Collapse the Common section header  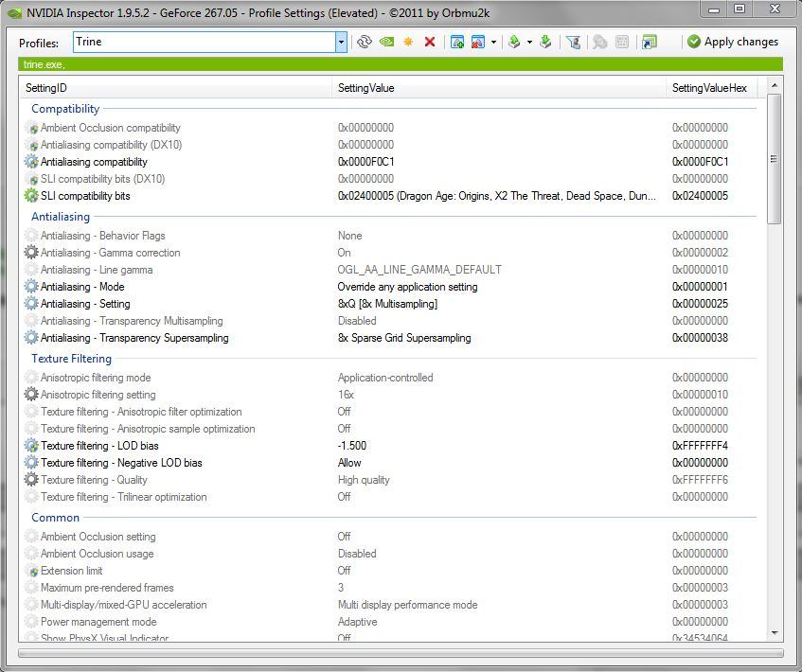click(x=55, y=518)
